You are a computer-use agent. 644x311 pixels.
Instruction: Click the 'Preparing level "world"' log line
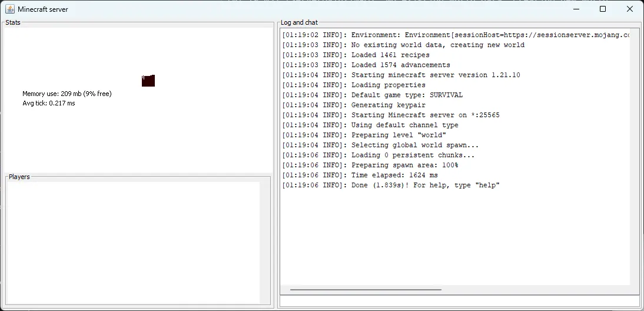click(x=364, y=135)
